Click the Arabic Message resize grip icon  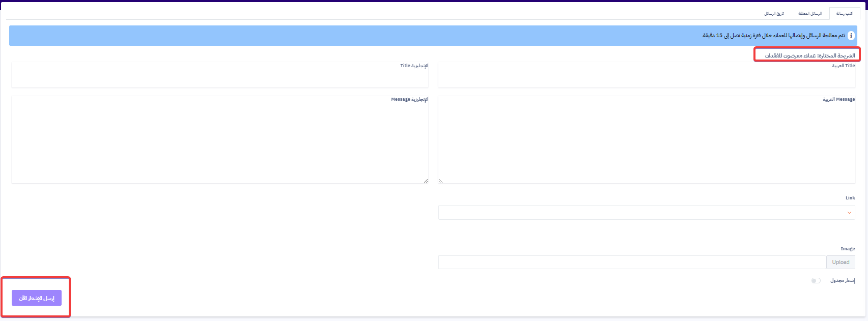(x=441, y=181)
